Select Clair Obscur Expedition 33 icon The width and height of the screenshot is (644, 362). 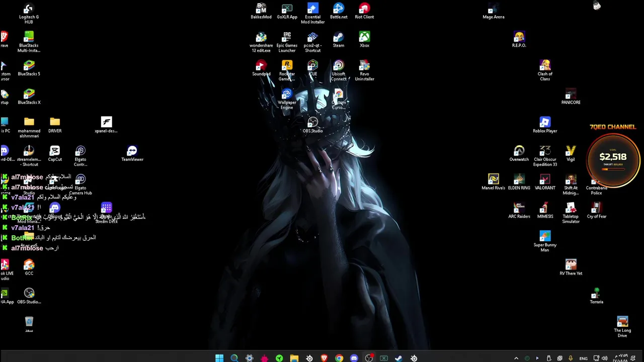[545, 156]
